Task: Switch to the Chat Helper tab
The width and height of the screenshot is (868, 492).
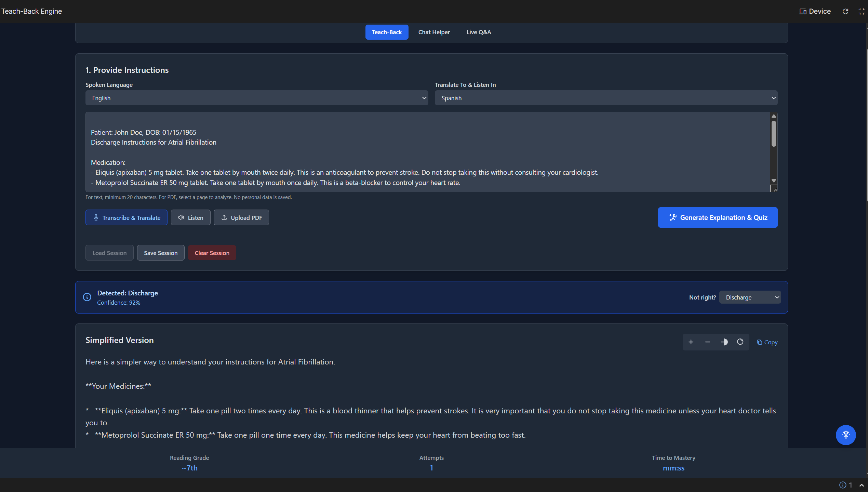Action: pos(434,32)
